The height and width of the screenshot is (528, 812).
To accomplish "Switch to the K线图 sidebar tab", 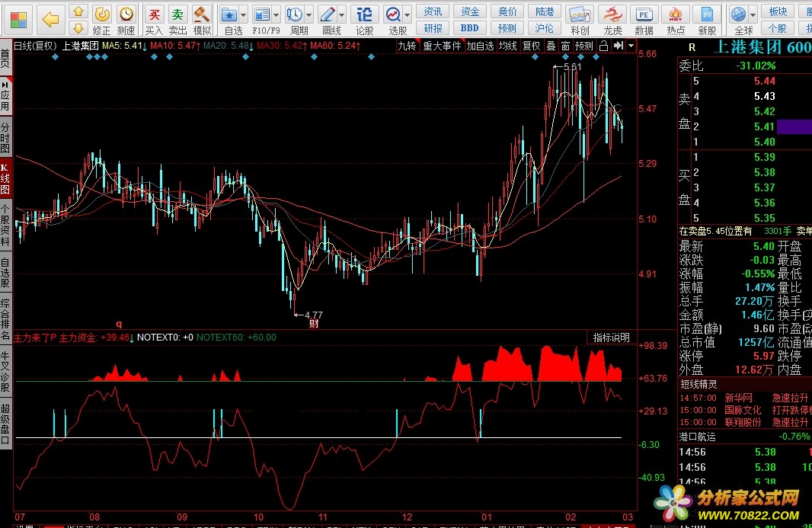I will (x=5, y=179).
